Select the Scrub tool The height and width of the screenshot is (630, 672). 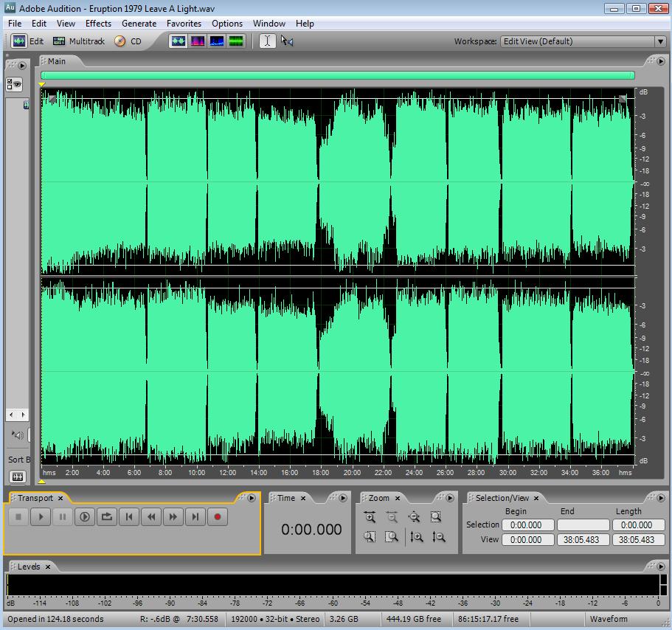point(287,41)
